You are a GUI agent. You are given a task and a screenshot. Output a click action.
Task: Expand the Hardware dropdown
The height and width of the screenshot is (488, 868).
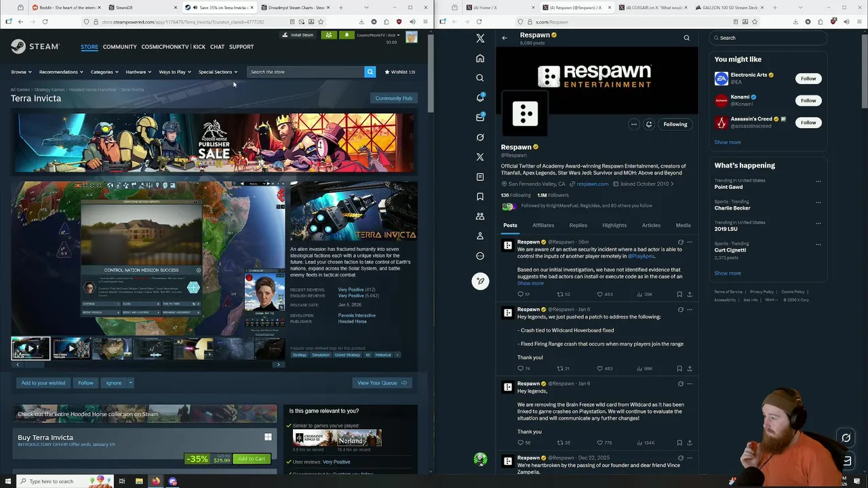(x=138, y=72)
